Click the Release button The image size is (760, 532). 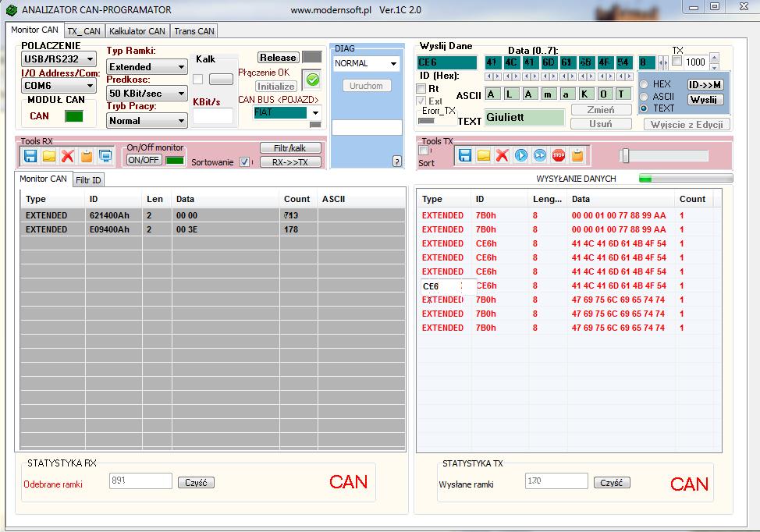(x=278, y=57)
